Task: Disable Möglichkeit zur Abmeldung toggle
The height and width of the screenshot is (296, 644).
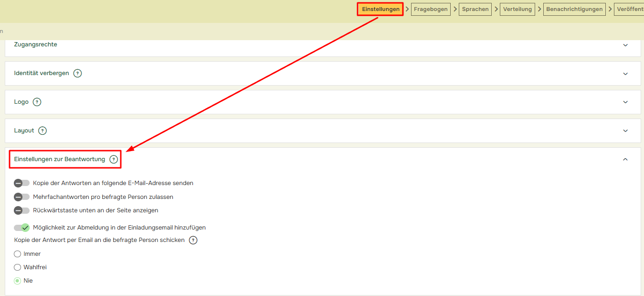Action: (21, 228)
